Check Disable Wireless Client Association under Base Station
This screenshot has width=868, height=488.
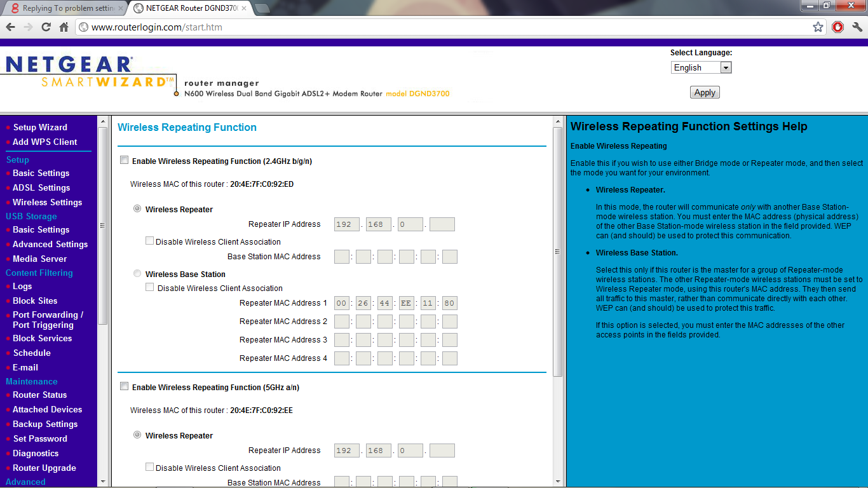click(x=149, y=287)
